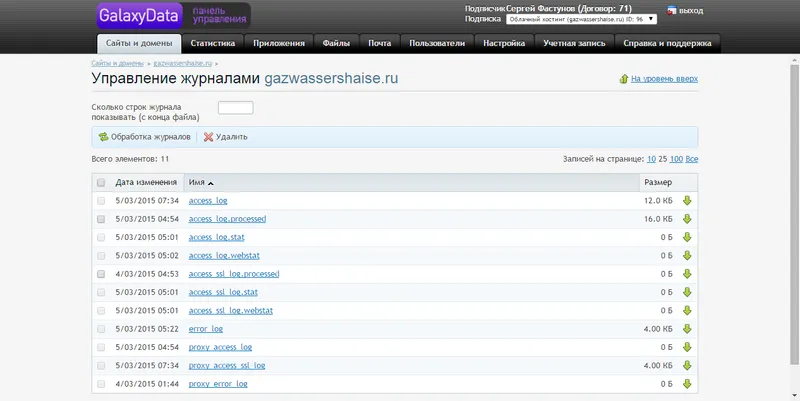This screenshot has height=401, width=800.
Task: Click the scrollbar down arrow
Action: [794, 395]
